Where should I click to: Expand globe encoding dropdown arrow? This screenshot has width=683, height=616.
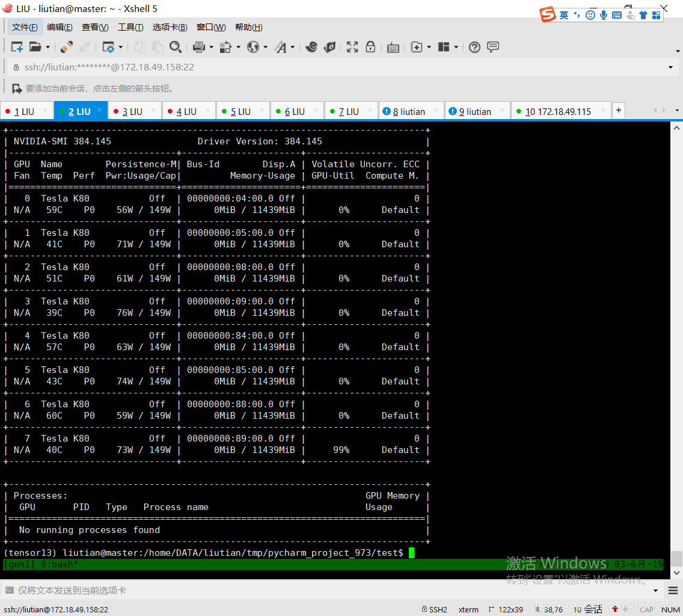265,47
